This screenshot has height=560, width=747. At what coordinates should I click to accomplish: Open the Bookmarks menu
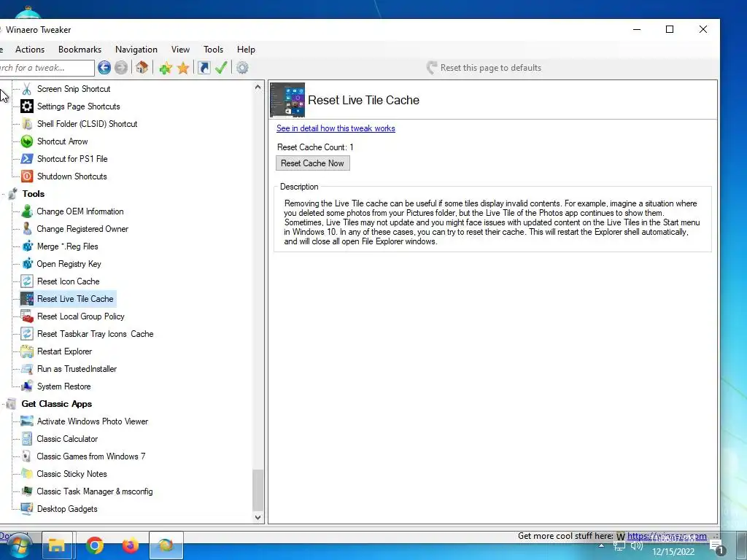pyautogui.click(x=80, y=50)
